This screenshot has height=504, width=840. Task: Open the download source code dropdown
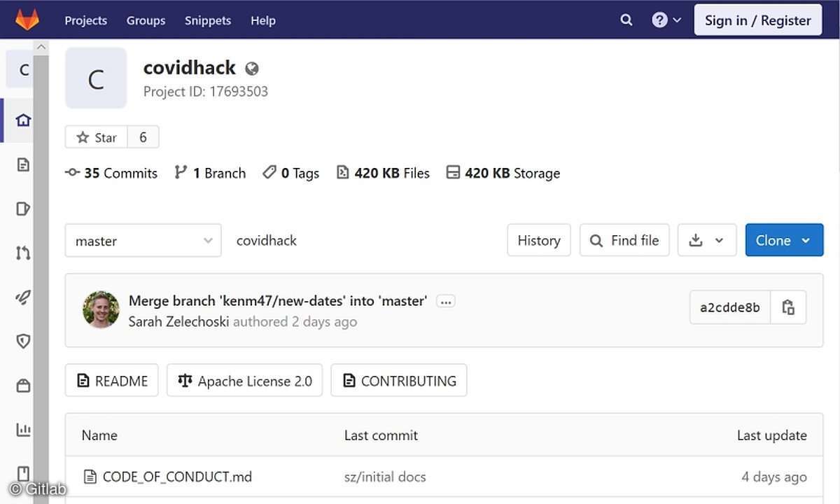[707, 240]
